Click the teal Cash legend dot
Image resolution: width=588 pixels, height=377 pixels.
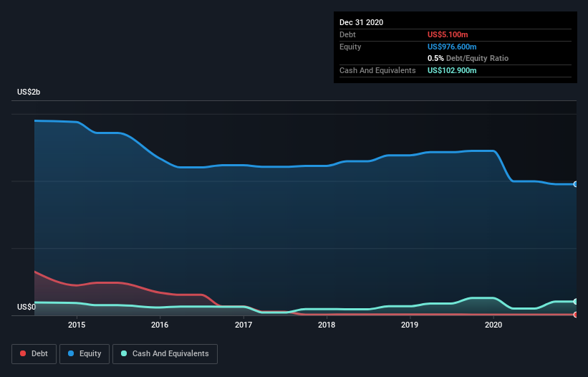(124, 353)
